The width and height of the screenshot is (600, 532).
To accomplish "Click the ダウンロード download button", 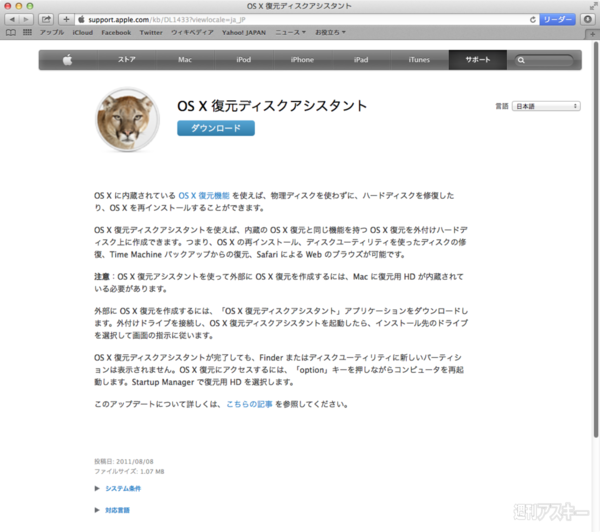I will (x=216, y=128).
